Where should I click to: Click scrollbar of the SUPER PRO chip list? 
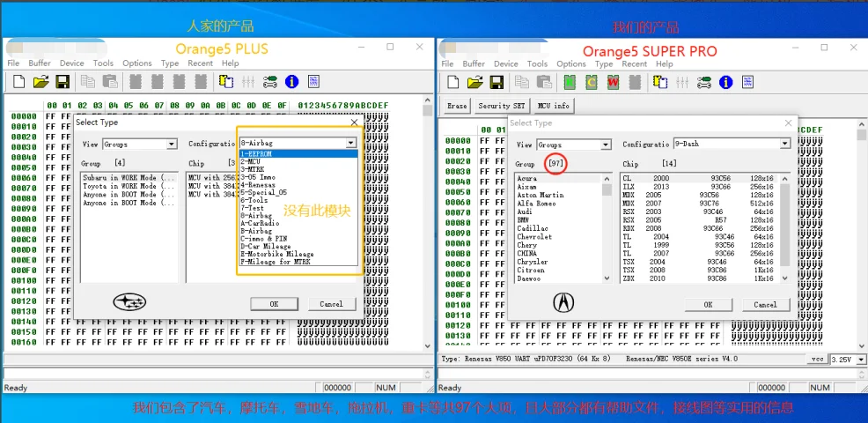(785, 228)
